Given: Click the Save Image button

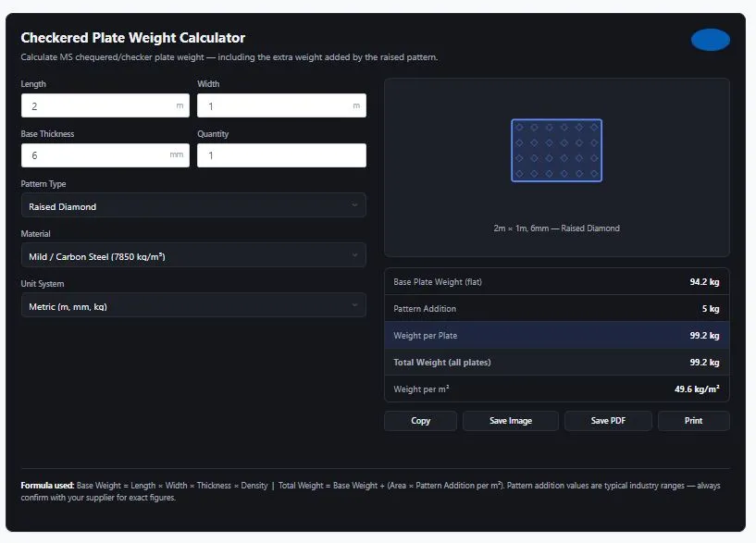Looking at the screenshot, I should (511, 421).
